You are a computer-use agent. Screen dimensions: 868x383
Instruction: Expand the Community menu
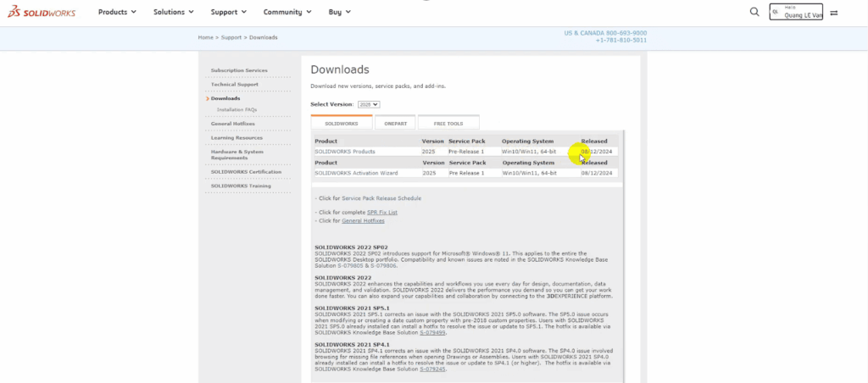[287, 12]
